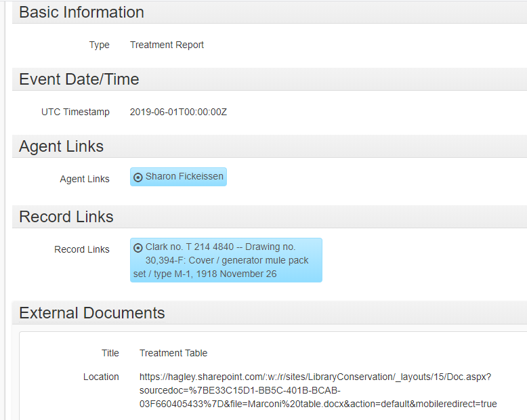Click the Location field label
The width and height of the screenshot is (527, 420).
tap(101, 377)
